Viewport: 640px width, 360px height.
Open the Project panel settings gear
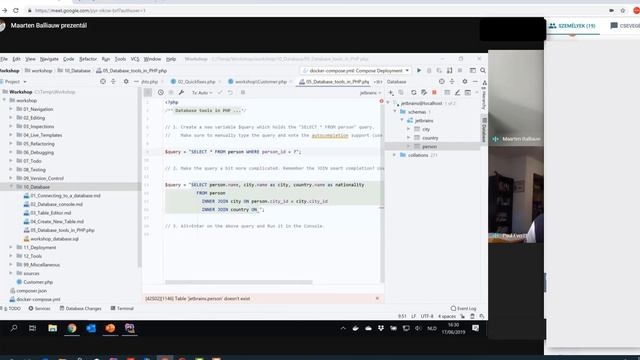126,82
